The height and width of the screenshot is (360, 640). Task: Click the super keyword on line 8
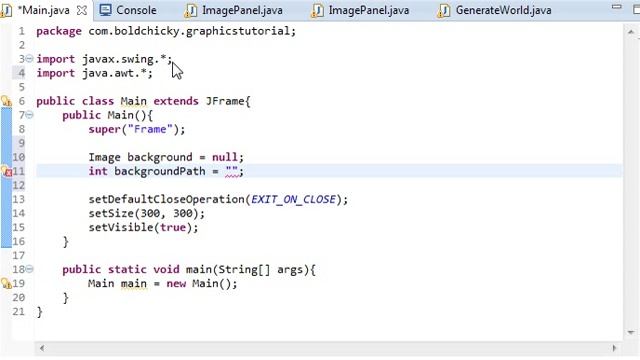(x=104, y=129)
